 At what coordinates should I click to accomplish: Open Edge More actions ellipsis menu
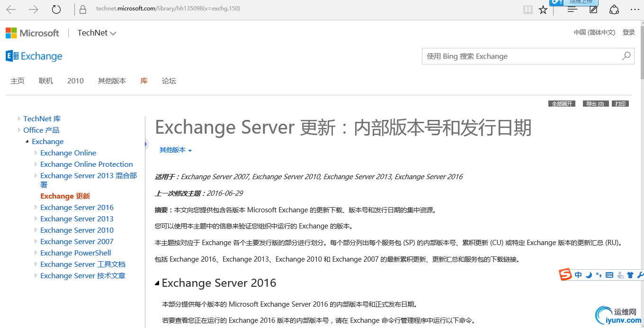click(635, 9)
